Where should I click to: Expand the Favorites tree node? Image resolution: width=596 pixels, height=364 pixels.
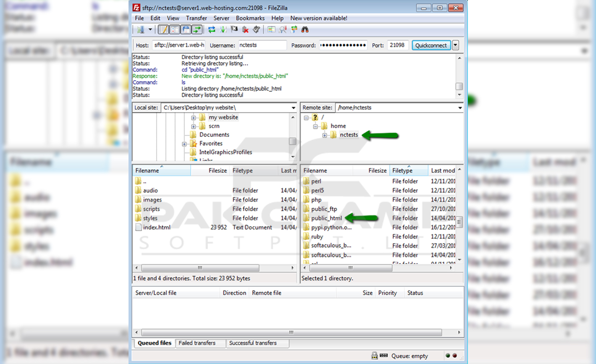pos(184,144)
